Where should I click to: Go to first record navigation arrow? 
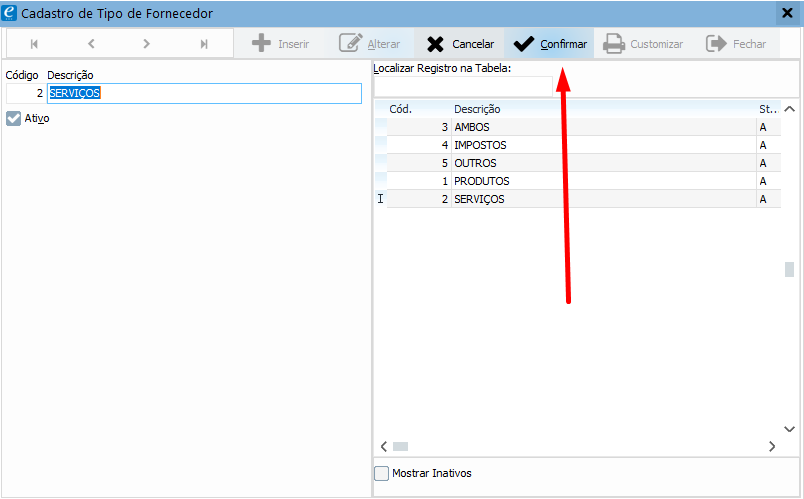[35, 44]
